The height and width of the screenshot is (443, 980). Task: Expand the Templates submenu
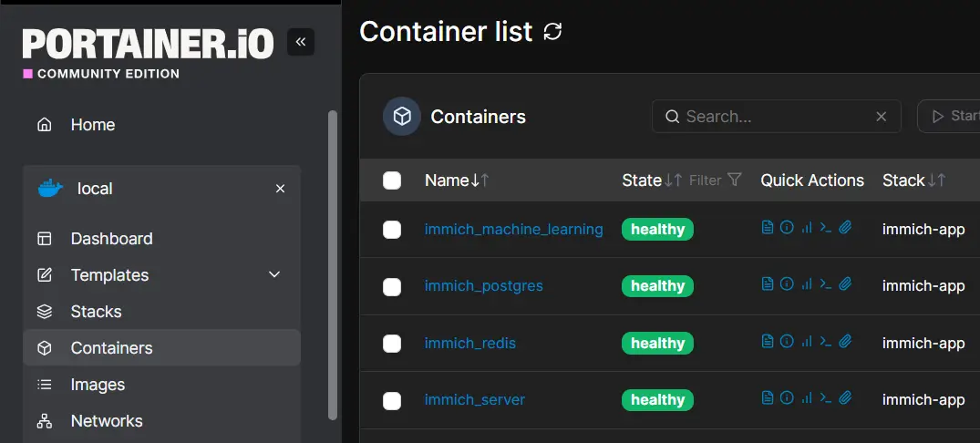[x=274, y=275]
